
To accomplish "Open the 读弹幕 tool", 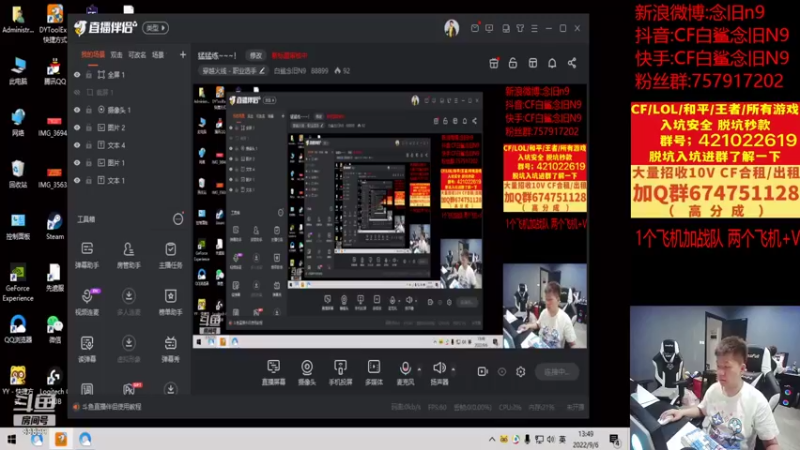I will tap(87, 349).
